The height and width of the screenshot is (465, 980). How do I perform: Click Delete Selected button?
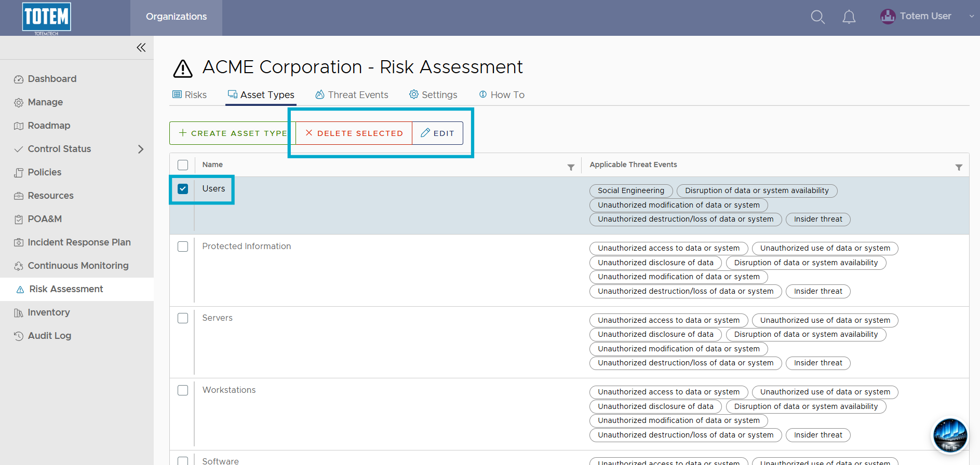(x=354, y=133)
